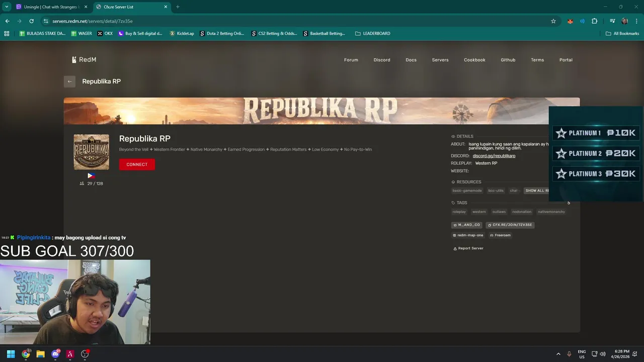This screenshot has width=644, height=362.
Task: Go to Docs in the navigation
Action: (x=411, y=60)
